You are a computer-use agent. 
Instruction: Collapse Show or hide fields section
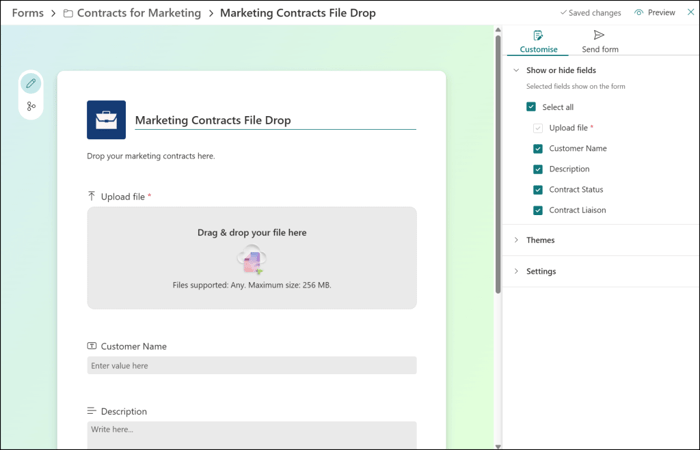pos(517,71)
